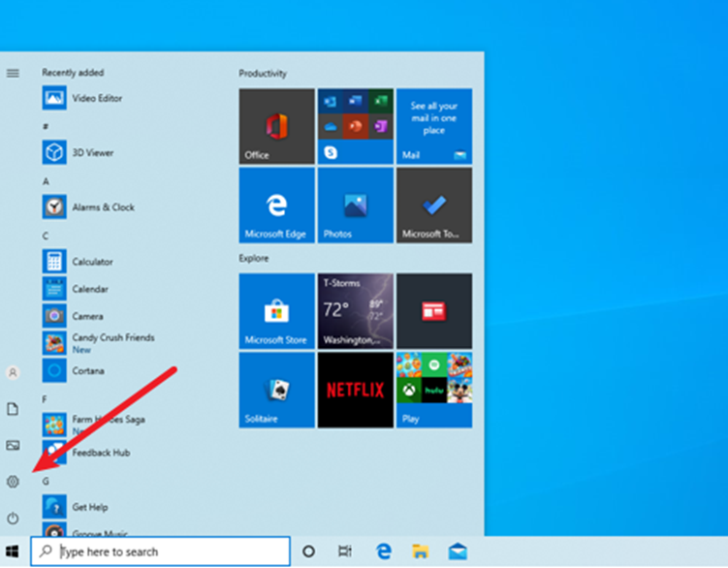
Task: Jump using the C letter header
Action: [46, 236]
